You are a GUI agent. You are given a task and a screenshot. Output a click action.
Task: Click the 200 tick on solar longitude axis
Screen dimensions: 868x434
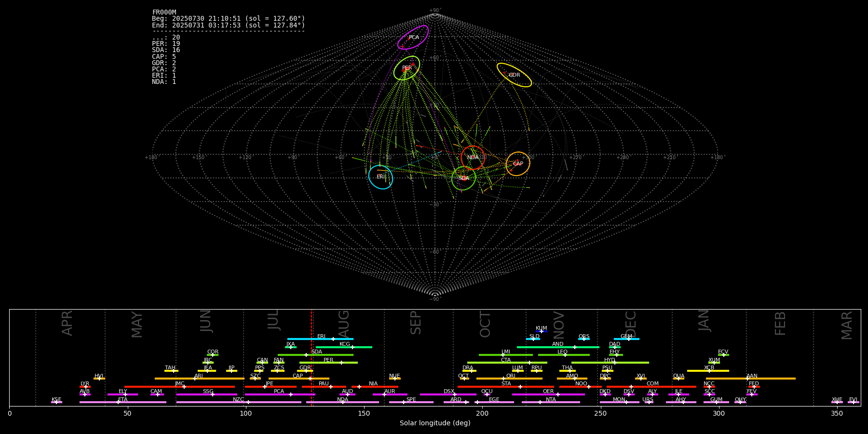[x=482, y=413]
